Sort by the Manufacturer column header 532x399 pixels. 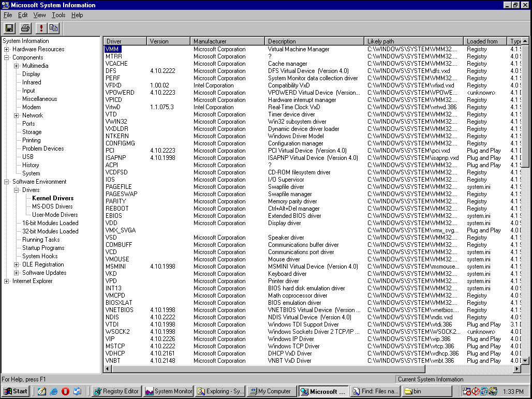[x=227, y=41]
